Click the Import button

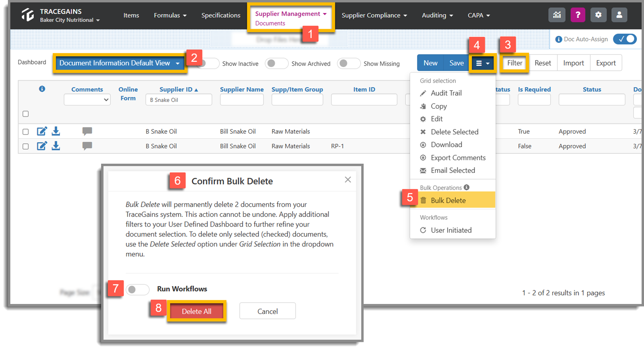(x=574, y=63)
